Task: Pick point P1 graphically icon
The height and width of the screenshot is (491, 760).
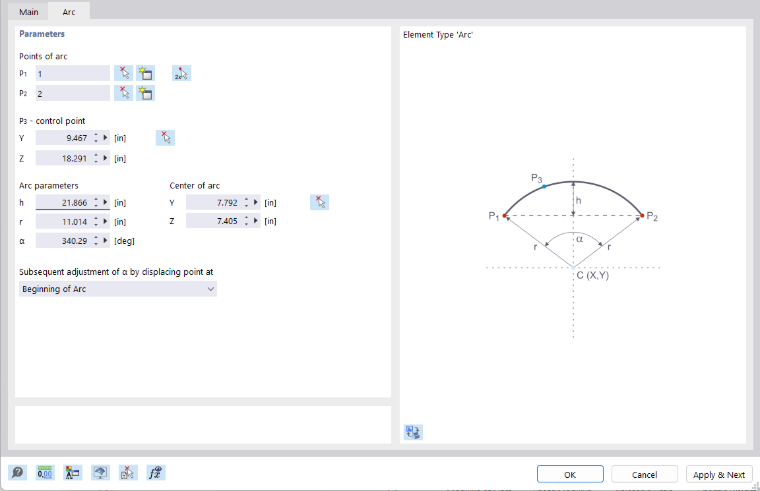Action: tap(124, 73)
